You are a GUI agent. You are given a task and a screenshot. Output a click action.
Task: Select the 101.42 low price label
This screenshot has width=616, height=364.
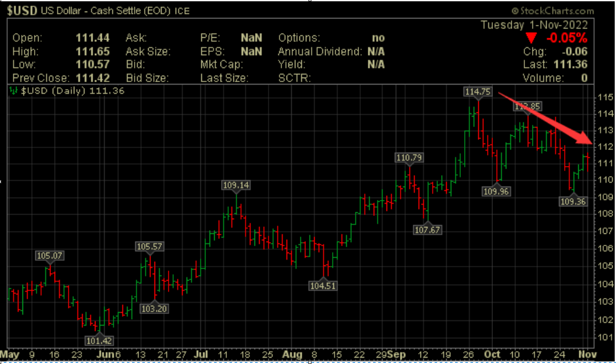(x=98, y=340)
